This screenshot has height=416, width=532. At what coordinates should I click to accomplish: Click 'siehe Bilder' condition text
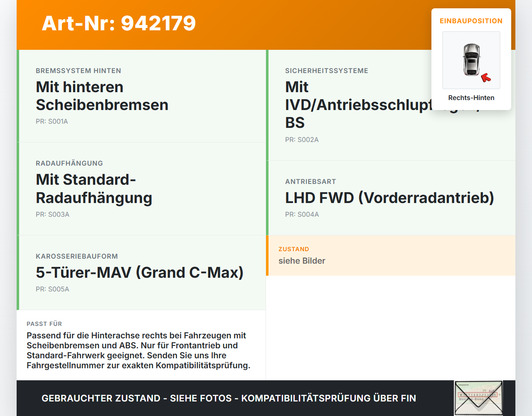302,261
